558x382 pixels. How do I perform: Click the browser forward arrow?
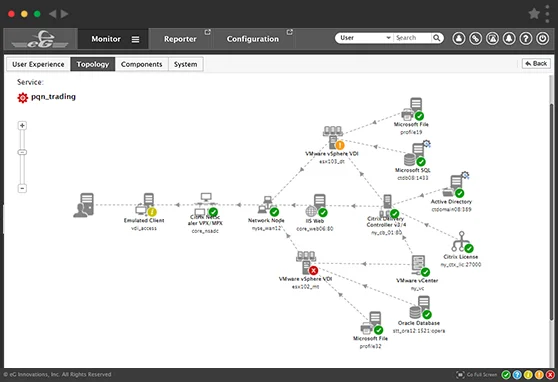pos(64,14)
